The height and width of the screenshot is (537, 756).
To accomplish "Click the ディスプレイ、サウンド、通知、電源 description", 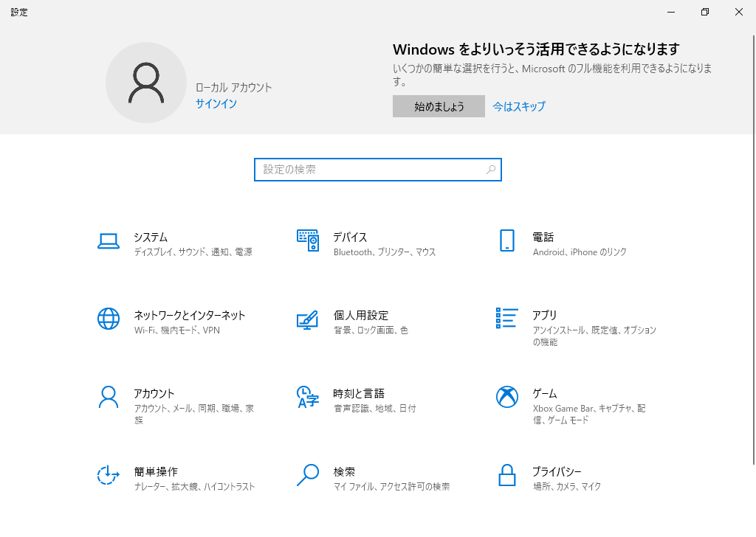I will click(x=193, y=252).
